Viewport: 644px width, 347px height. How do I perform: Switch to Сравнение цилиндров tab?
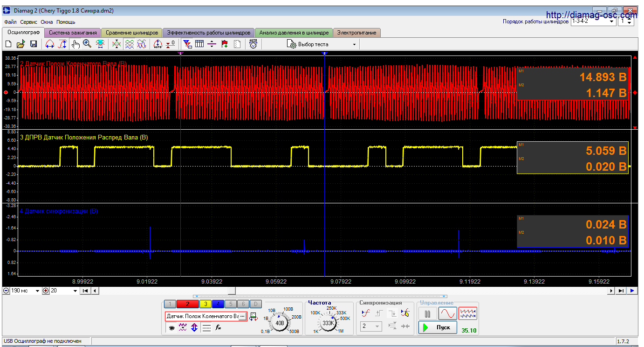click(132, 33)
